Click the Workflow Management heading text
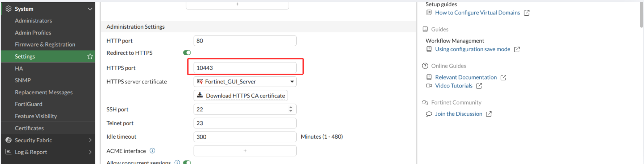Image resolution: width=644 pixels, height=164 pixels. point(455,41)
